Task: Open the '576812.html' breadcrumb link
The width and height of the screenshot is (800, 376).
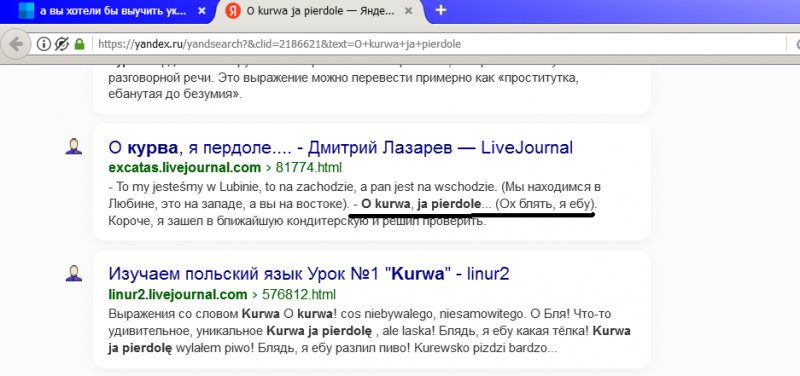Action: click(299, 294)
